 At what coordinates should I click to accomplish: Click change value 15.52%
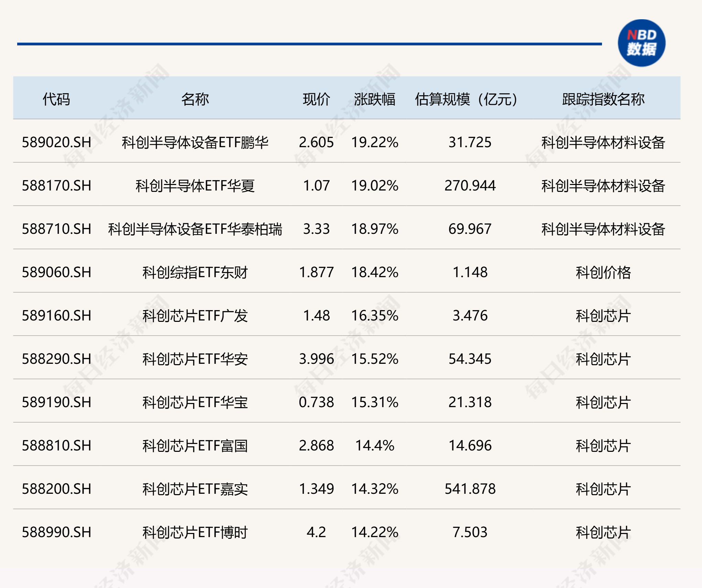tap(375, 359)
